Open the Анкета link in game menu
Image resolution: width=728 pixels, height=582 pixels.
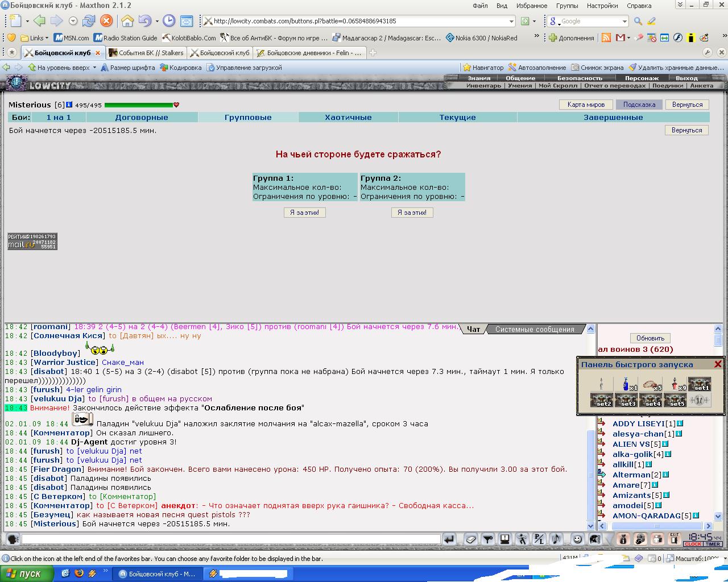tap(701, 86)
